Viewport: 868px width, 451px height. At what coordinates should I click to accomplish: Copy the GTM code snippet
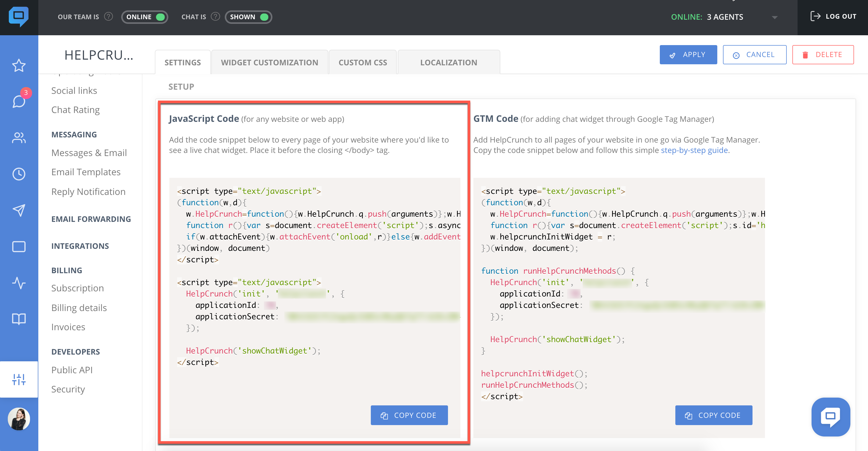[713, 415]
